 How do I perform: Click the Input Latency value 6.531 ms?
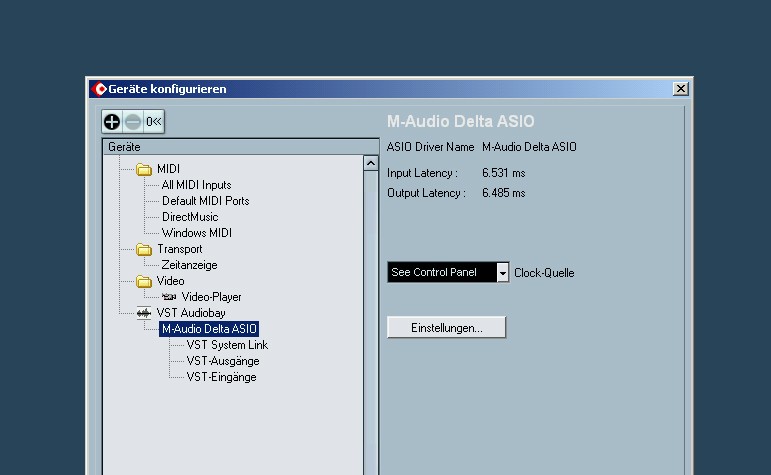coord(504,173)
